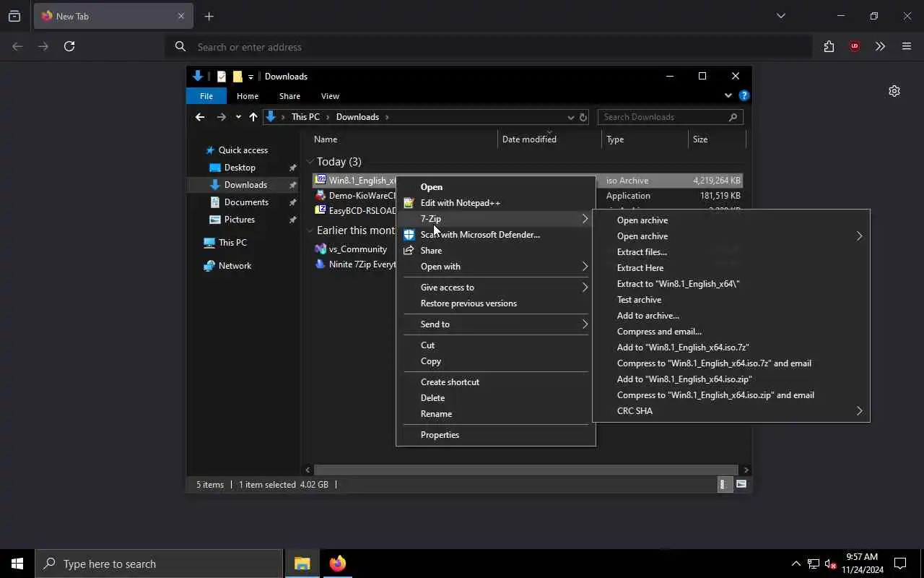Customize quick access toolbar dropdown arrow

tap(250, 77)
